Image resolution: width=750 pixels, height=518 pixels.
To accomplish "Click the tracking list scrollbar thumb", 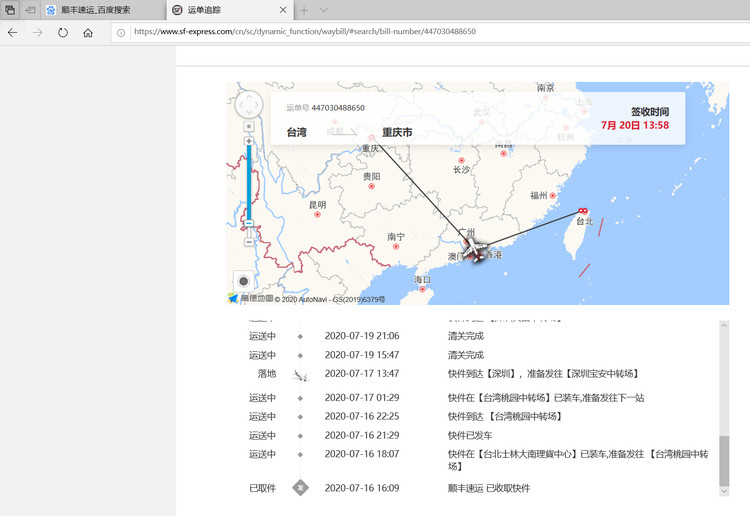I will (x=724, y=461).
